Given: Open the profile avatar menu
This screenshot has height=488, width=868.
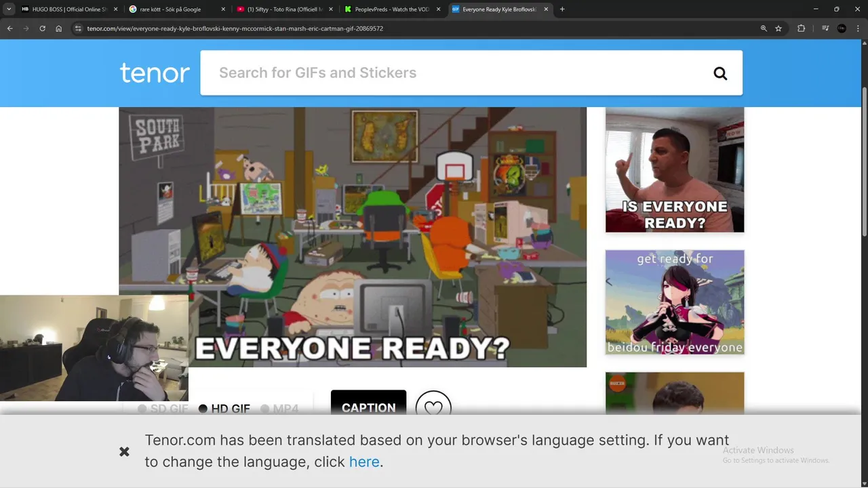Looking at the screenshot, I should click(x=842, y=28).
